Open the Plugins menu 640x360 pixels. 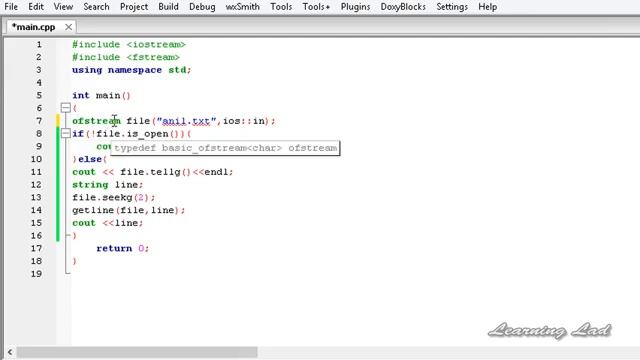(x=355, y=7)
